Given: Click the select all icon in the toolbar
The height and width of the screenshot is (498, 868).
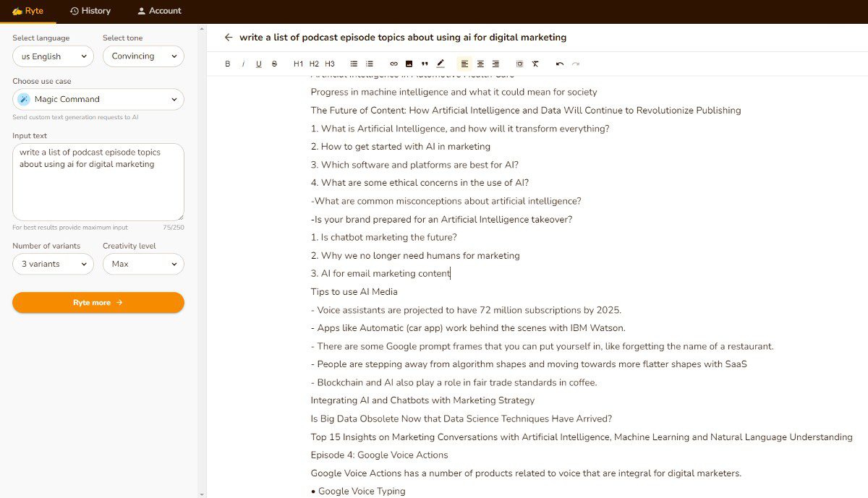Looking at the screenshot, I should pyautogui.click(x=519, y=64).
